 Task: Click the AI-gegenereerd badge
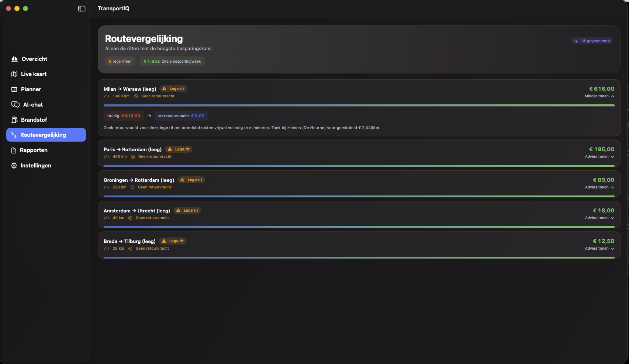click(592, 41)
